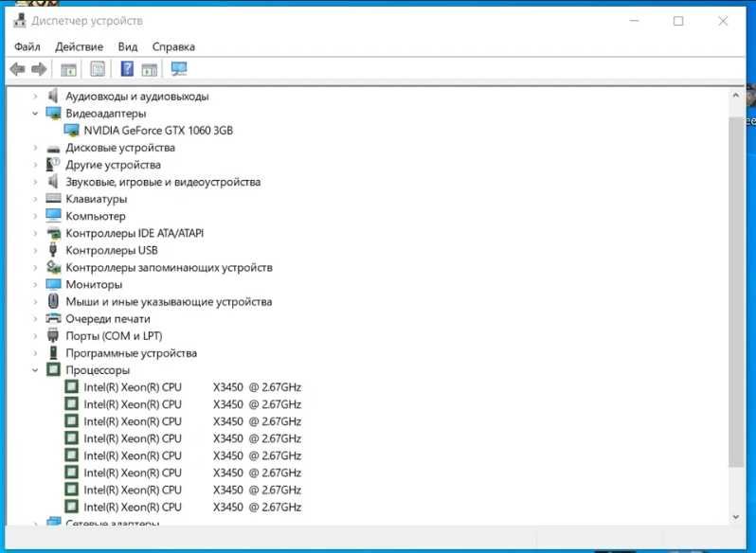Select Контроллеры IDE ATA/ATAPI label
The height and width of the screenshot is (553, 756).
135,233
